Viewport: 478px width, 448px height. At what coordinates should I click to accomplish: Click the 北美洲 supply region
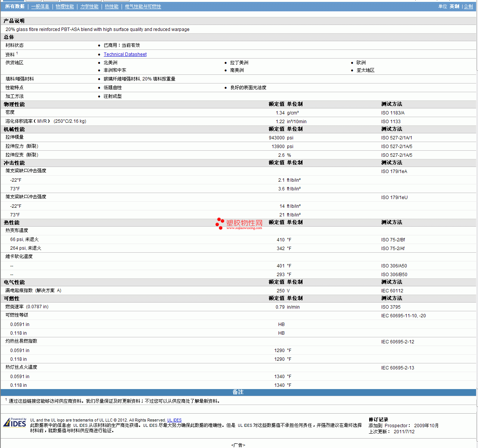[111, 63]
